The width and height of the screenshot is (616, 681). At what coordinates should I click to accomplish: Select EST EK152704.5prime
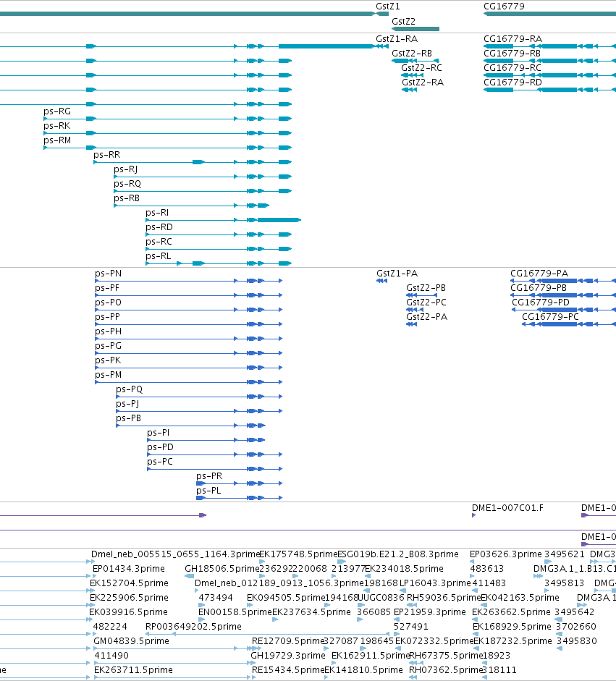coord(129,583)
